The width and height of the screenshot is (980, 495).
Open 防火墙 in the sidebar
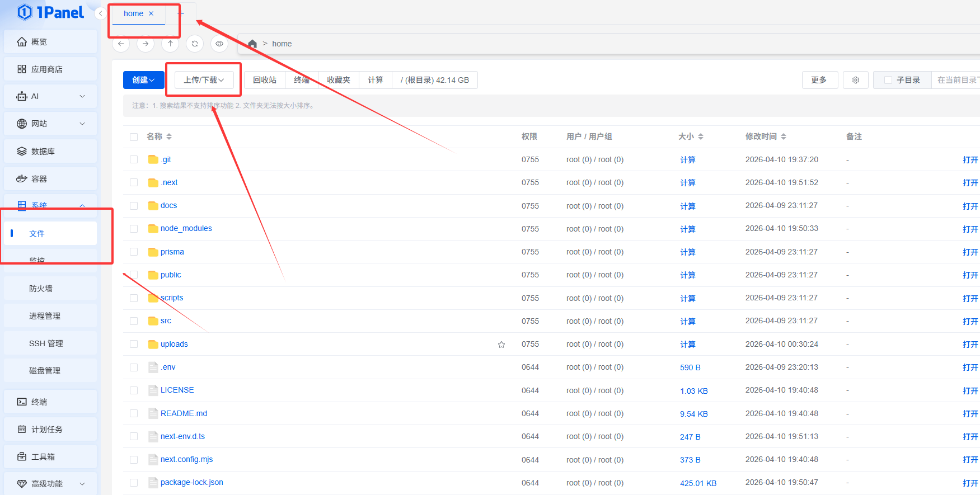coord(41,289)
